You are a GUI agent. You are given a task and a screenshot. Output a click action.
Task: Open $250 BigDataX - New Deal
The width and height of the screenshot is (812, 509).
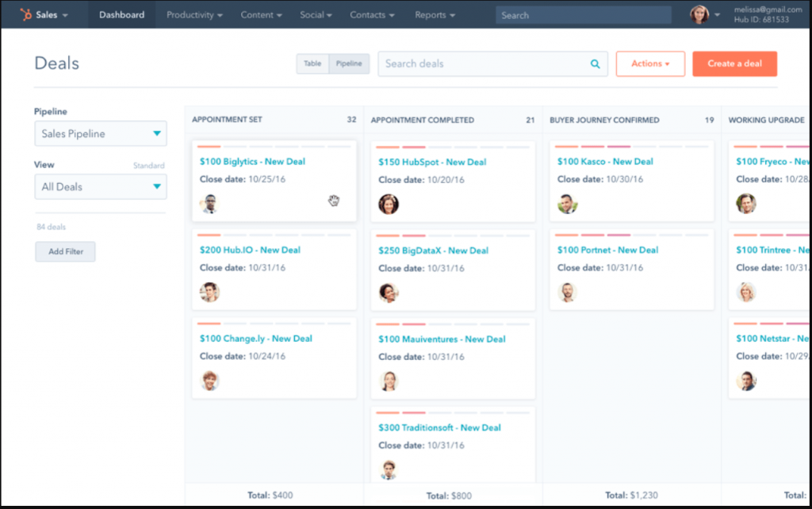point(433,251)
